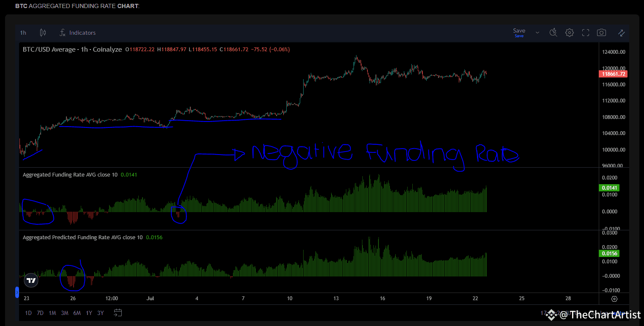This screenshot has width=644, height=326.
Task: Click the −75.52 (−0.06%) change value
Action: pos(271,50)
